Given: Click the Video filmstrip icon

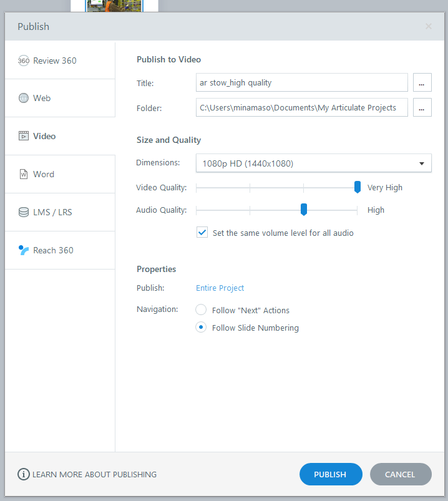Looking at the screenshot, I should [24, 136].
